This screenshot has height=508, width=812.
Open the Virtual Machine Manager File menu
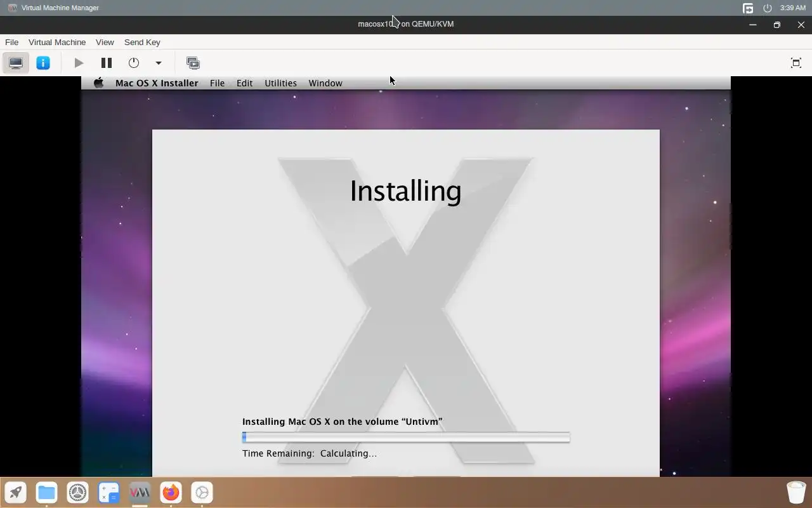[11, 42]
